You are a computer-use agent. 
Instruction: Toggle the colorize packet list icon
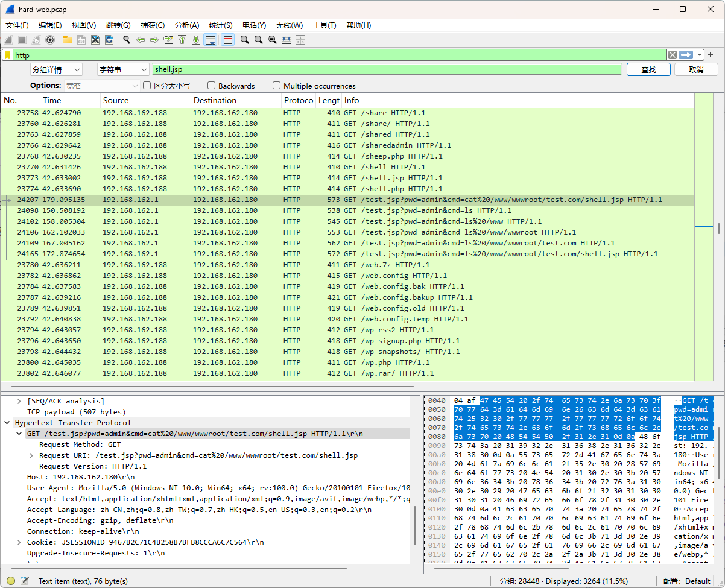[227, 40]
